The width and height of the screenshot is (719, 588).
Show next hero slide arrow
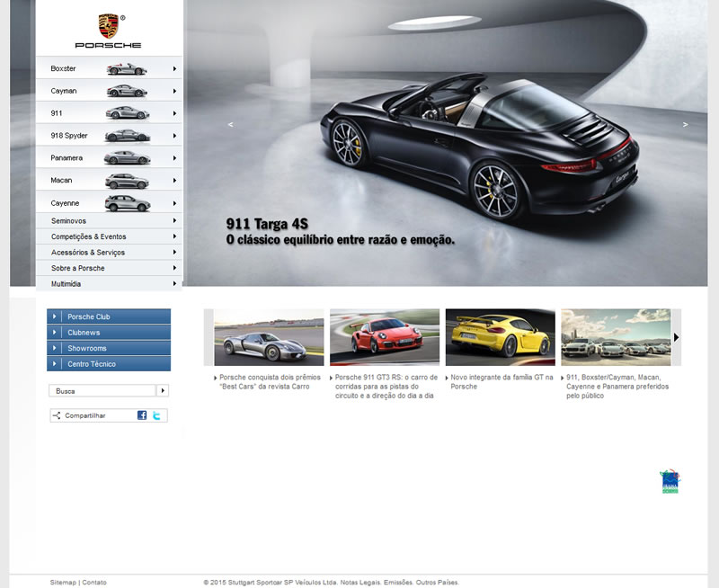point(685,124)
